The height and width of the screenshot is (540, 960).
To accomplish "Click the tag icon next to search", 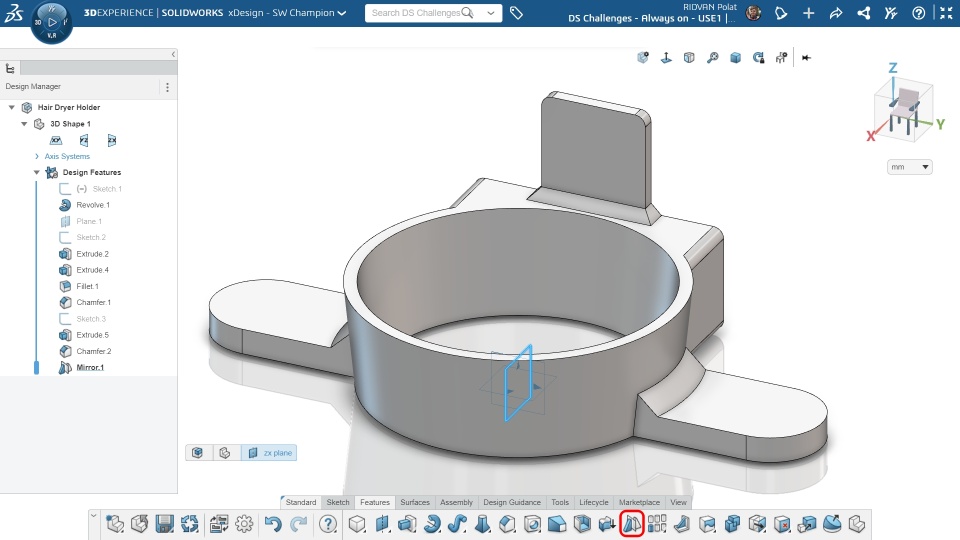I will coord(516,13).
